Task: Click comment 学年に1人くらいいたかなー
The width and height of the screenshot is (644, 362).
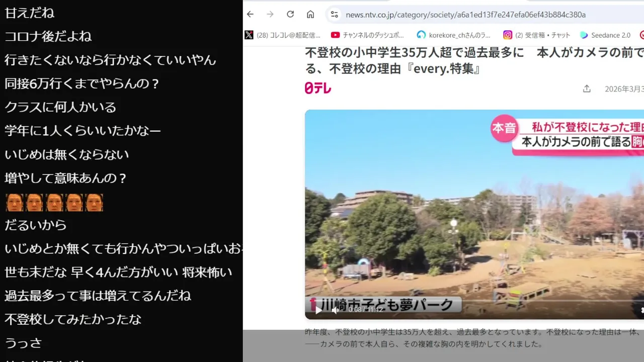Action: pyautogui.click(x=83, y=131)
